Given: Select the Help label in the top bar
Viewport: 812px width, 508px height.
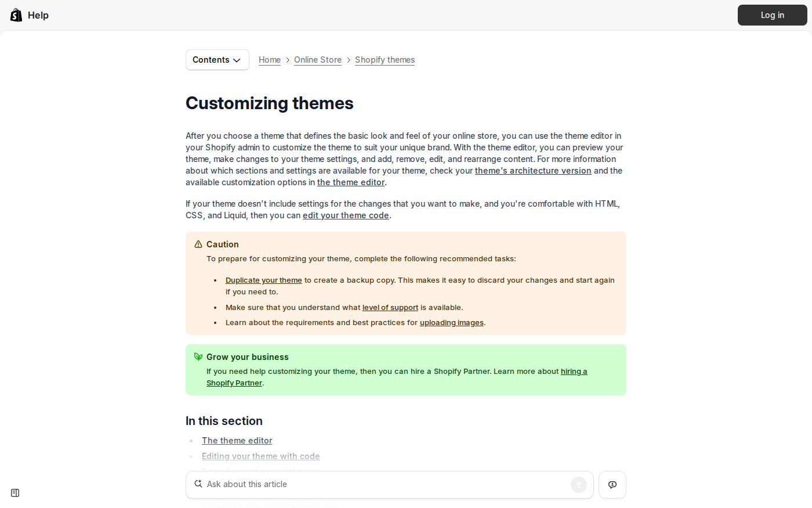Looking at the screenshot, I should (38, 15).
